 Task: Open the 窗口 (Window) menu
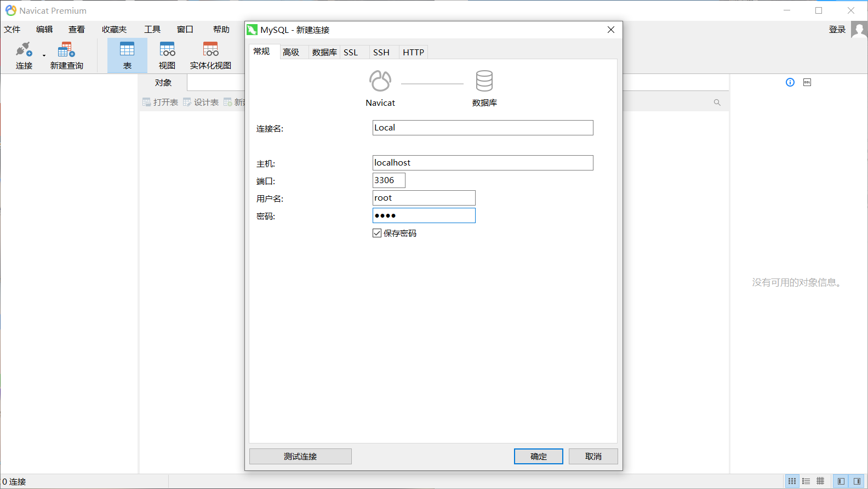[185, 30]
